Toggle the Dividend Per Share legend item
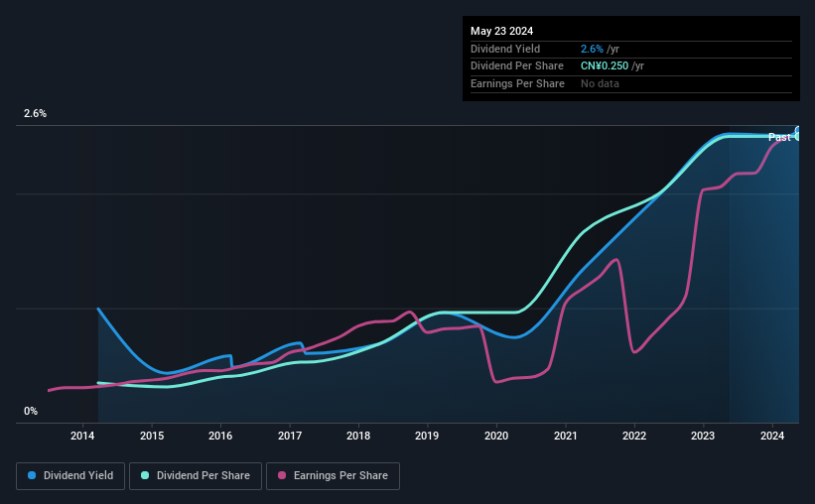This screenshot has width=815, height=504. 200,476
